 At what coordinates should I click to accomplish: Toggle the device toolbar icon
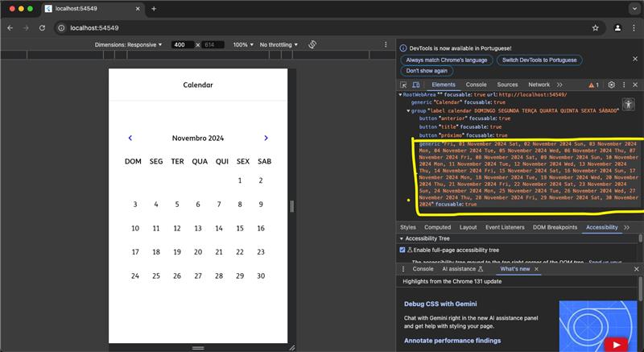click(x=416, y=85)
